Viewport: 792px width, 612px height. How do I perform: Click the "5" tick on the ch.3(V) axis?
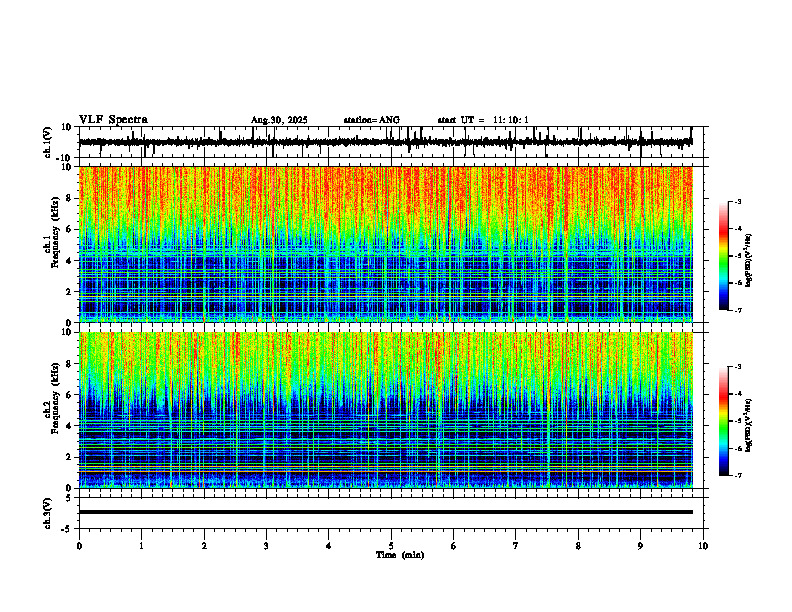(x=70, y=497)
